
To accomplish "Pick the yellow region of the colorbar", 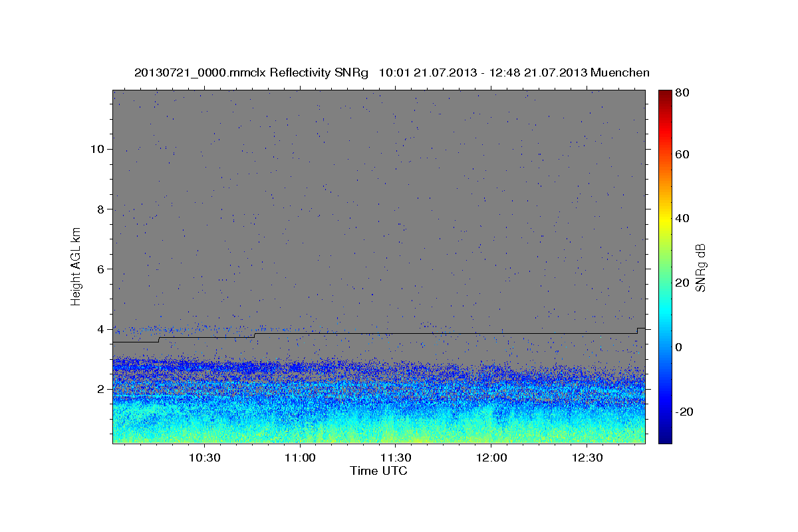I will [665, 219].
